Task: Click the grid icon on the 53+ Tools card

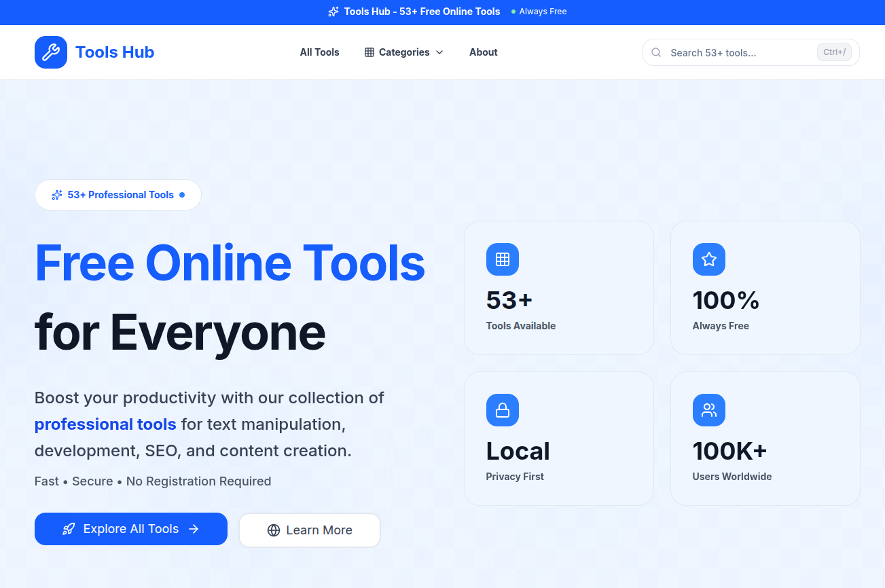Action: click(502, 259)
